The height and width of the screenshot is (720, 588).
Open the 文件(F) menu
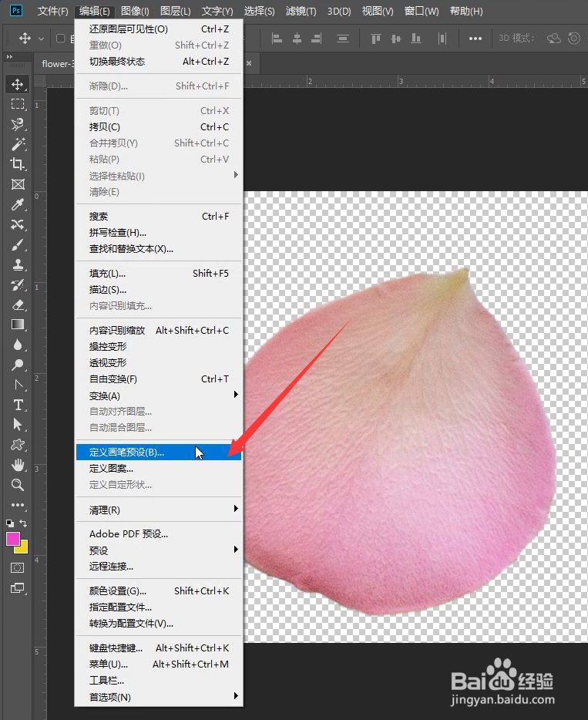[x=52, y=11]
